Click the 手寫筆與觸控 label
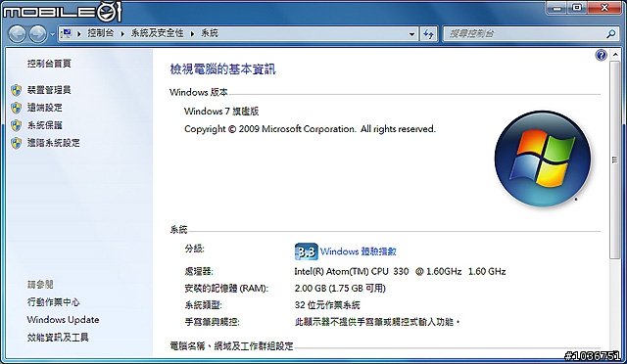The width and height of the screenshot is (627, 364). click(212, 322)
